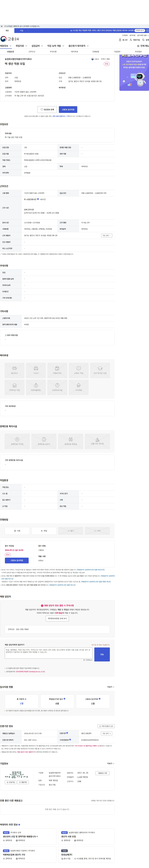Open the 고객센터 link
This screenshot has width=149, height=868.
125,35
